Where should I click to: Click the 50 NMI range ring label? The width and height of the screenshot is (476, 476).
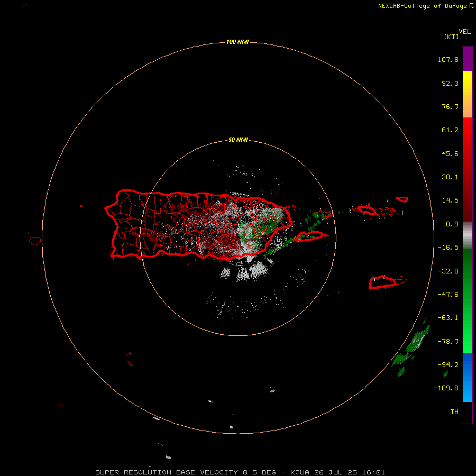click(238, 140)
